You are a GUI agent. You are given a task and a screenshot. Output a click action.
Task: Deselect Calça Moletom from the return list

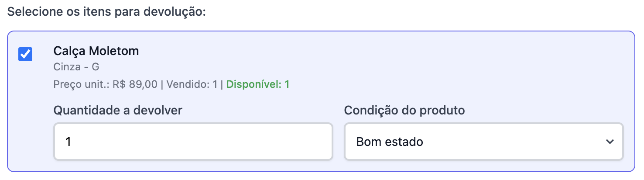click(25, 55)
